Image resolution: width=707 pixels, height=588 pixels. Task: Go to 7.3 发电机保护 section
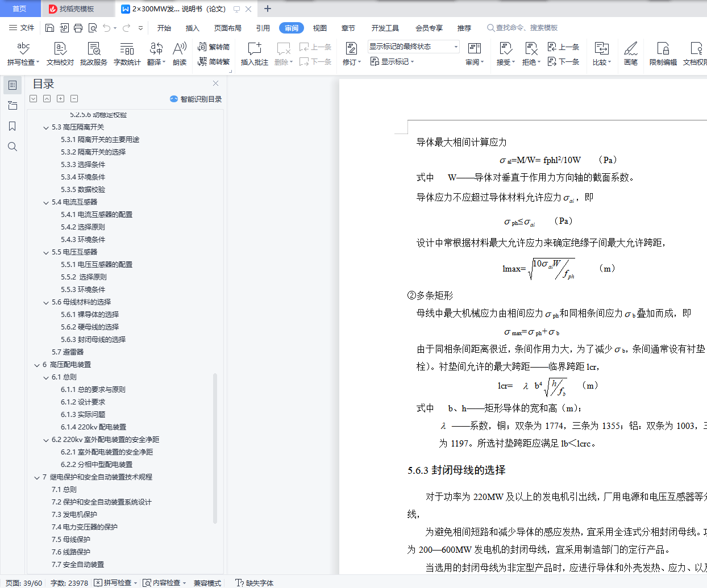tap(74, 515)
